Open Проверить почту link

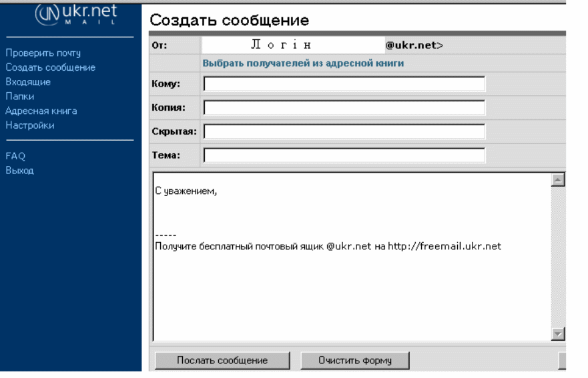pos(43,53)
